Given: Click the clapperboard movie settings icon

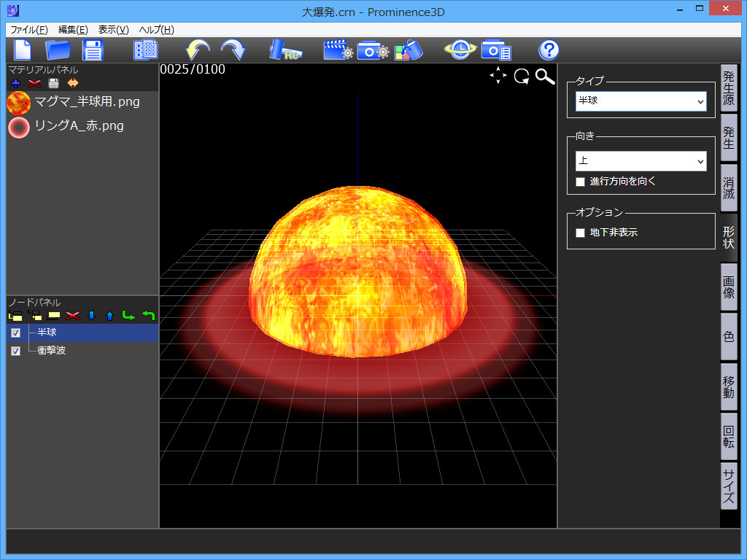Looking at the screenshot, I should [338, 50].
